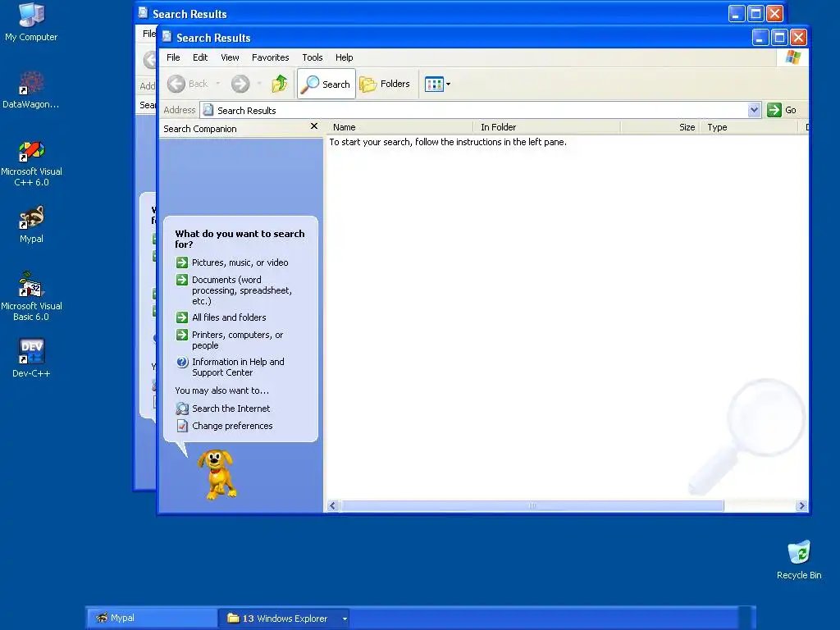Click the horizontal scrollbar left arrow
Image resolution: width=840 pixels, height=630 pixels.
tap(333, 505)
